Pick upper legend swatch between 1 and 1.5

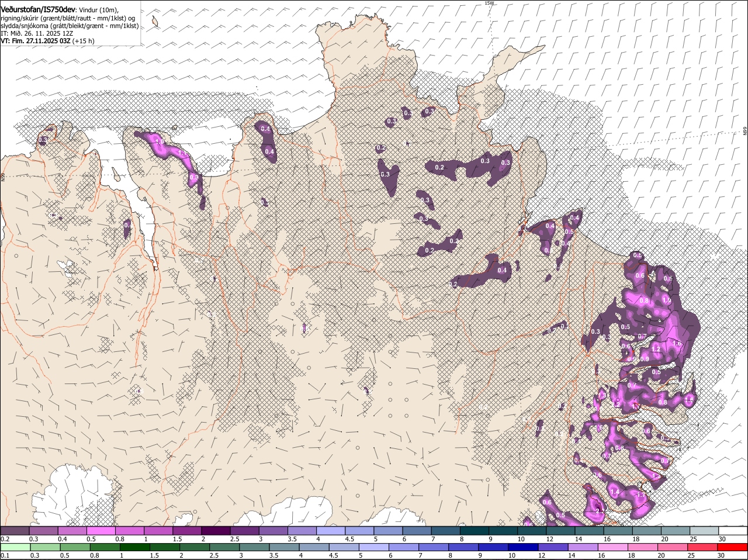158,530
